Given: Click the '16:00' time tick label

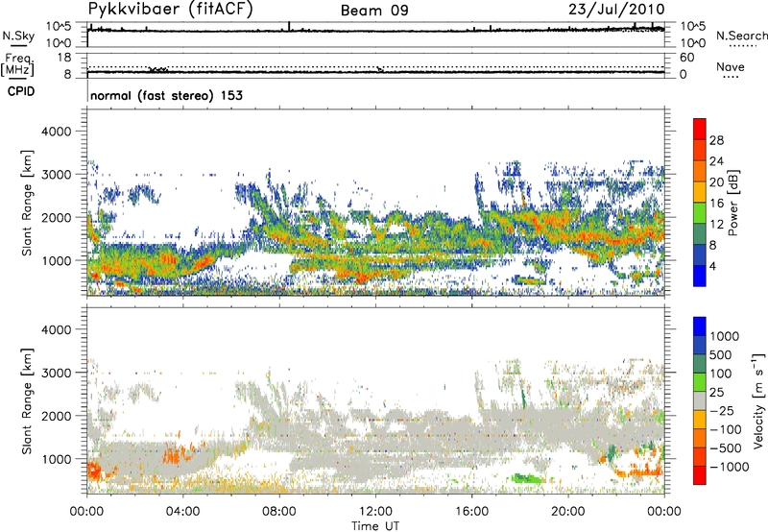Looking at the screenshot, I should pyautogui.click(x=471, y=512).
